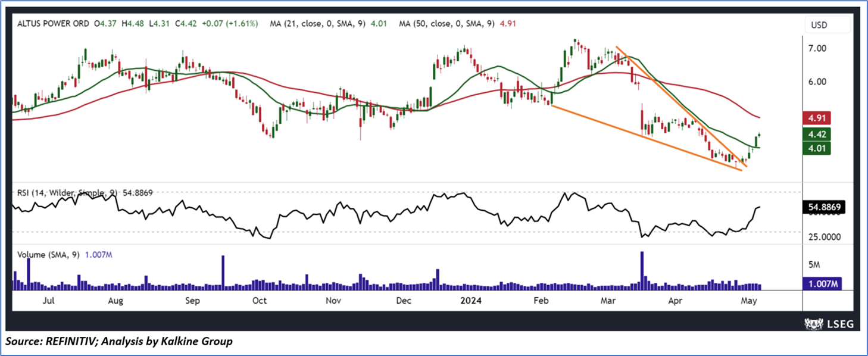Click the green 4.42 last price tag
This screenshot has width=868, height=356.
coord(817,134)
